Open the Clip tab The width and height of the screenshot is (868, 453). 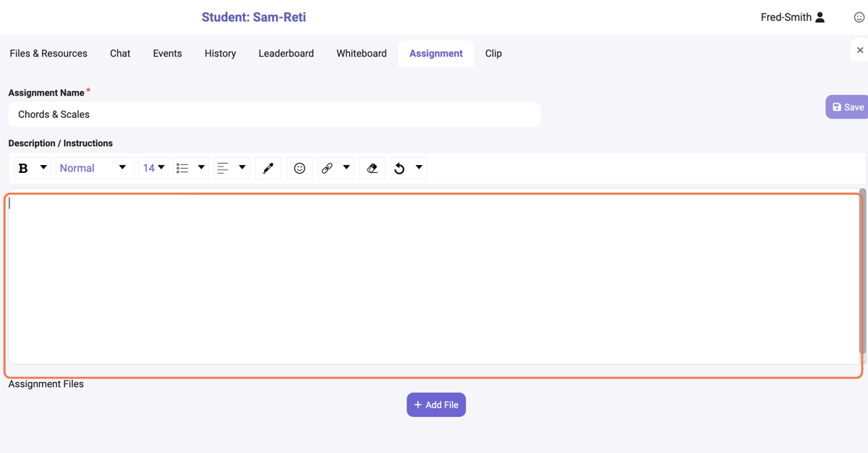point(493,54)
